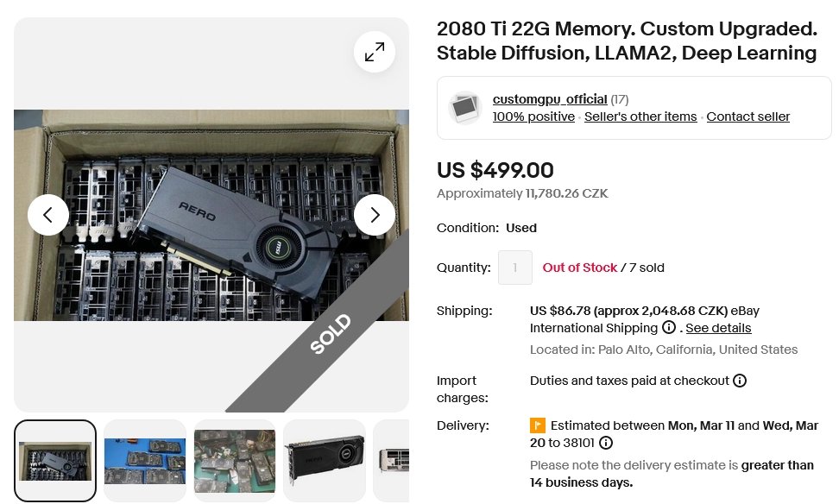This screenshot has width=839, height=504.
Task: Open the customgpu_official seller link
Action: coord(549,99)
